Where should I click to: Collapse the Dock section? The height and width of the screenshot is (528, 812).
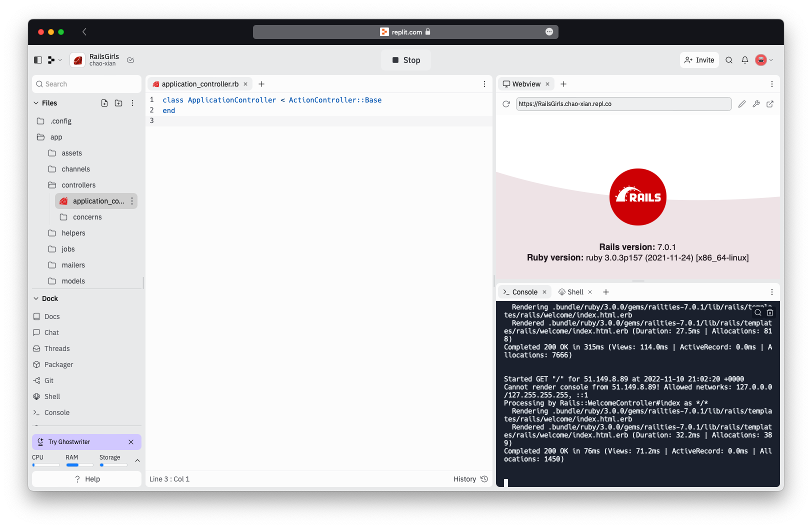click(x=35, y=298)
